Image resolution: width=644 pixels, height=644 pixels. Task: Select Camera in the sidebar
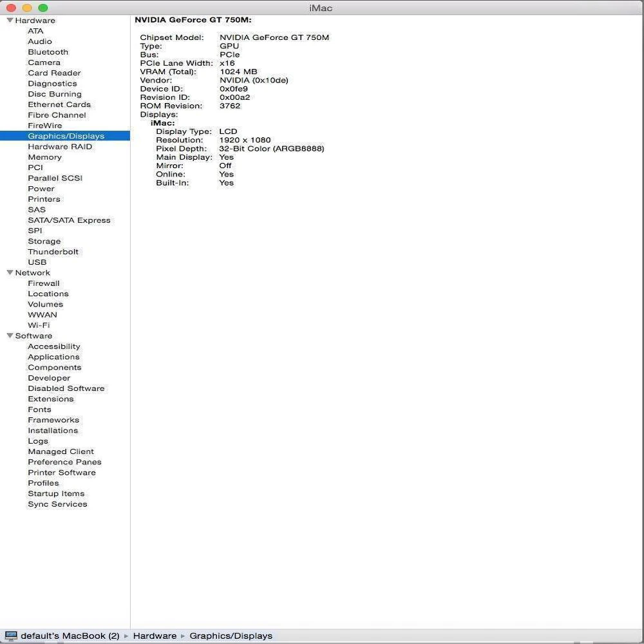44,62
